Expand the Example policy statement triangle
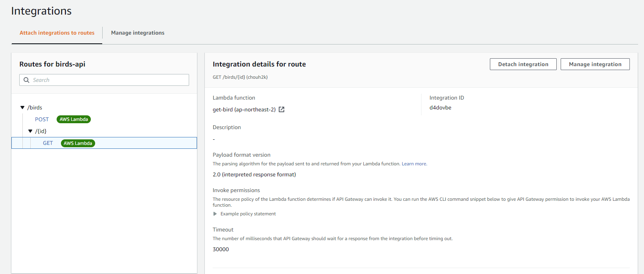The width and height of the screenshot is (644, 274). pyautogui.click(x=215, y=214)
